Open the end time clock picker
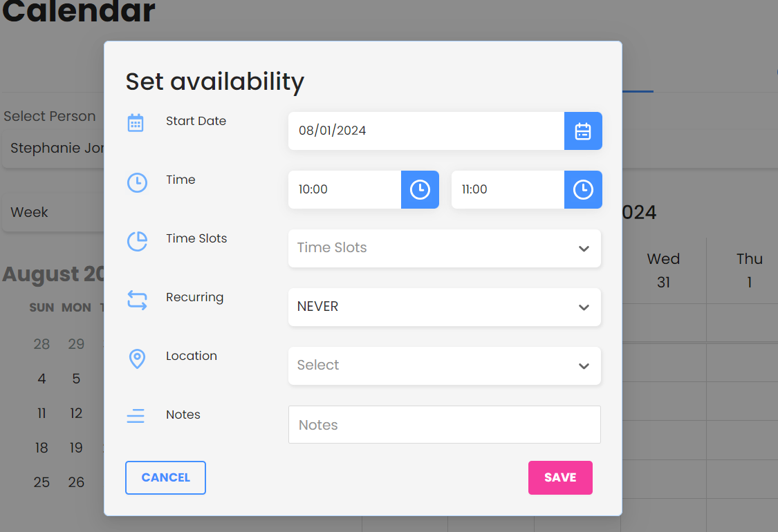Image resolution: width=778 pixels, height=532 pixels. [x=583, y=190]
